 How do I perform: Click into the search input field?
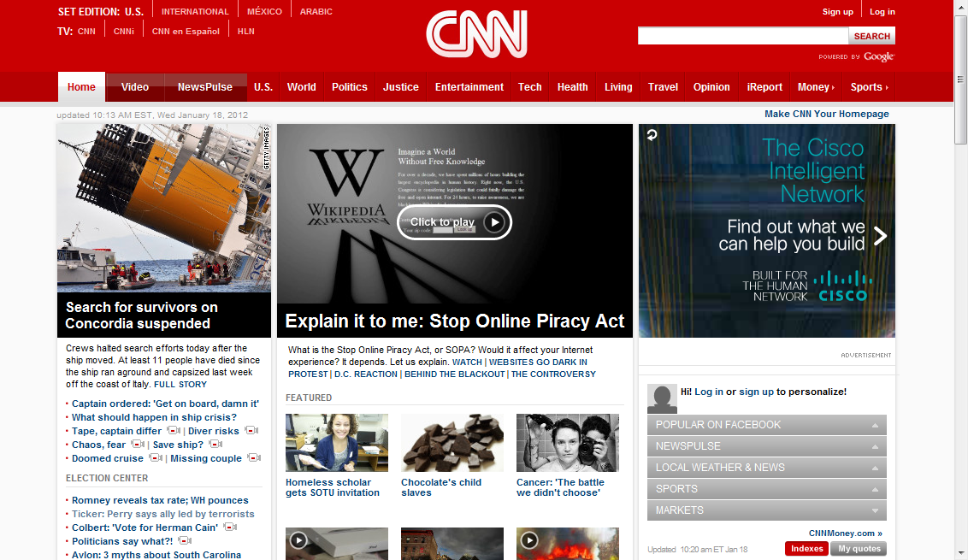coord(743,36)
